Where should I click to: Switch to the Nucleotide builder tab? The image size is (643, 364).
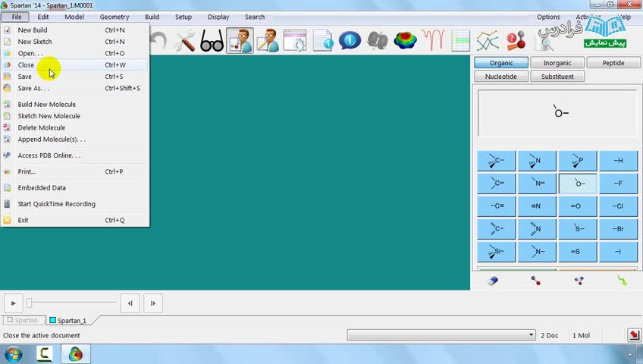pos(501,77)
